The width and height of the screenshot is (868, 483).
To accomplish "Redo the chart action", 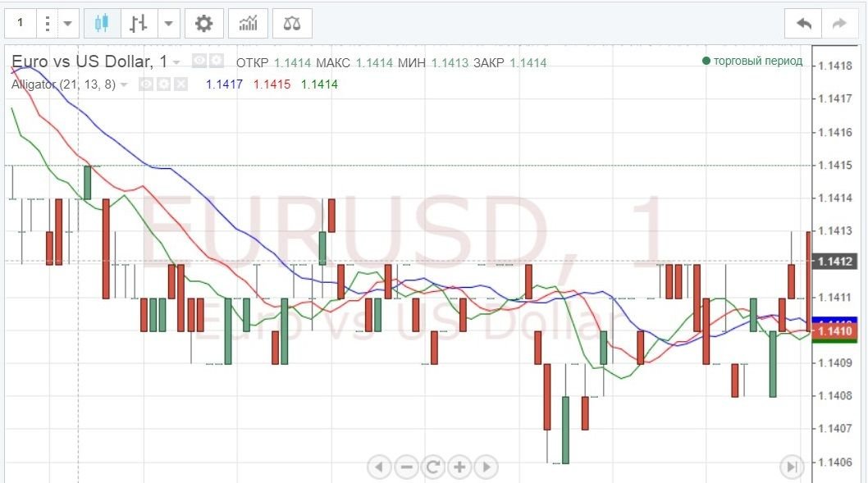I will 840,23.
